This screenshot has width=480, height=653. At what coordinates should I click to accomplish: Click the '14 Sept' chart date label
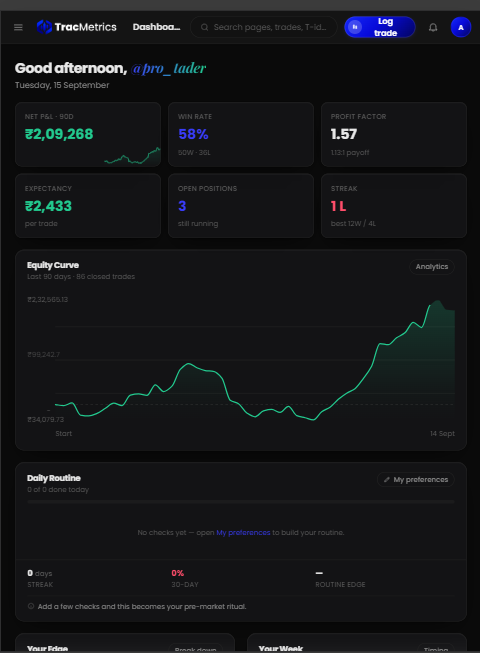click(442, 434)
